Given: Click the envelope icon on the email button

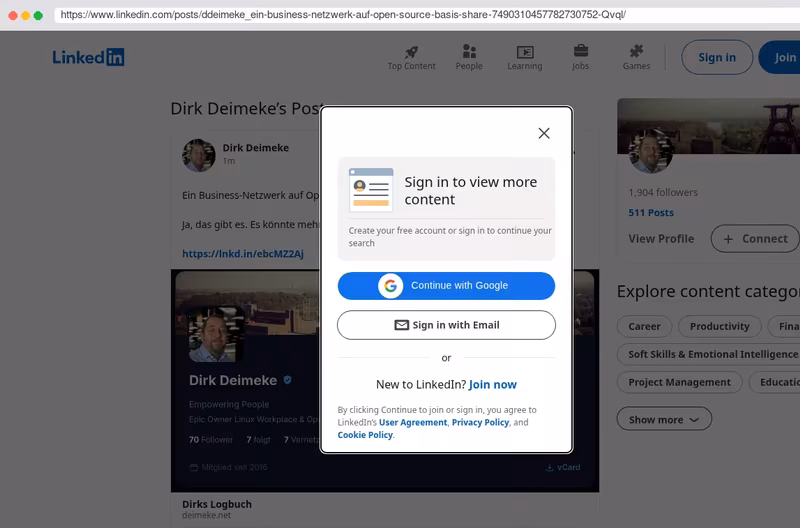Looking at the screenshot, I should pos(402,325).
